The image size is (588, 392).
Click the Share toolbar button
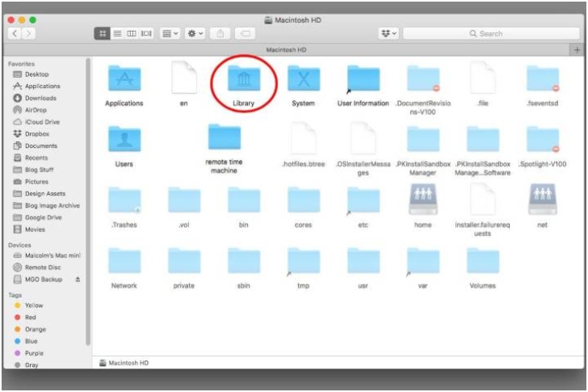(x=220, y=33)
